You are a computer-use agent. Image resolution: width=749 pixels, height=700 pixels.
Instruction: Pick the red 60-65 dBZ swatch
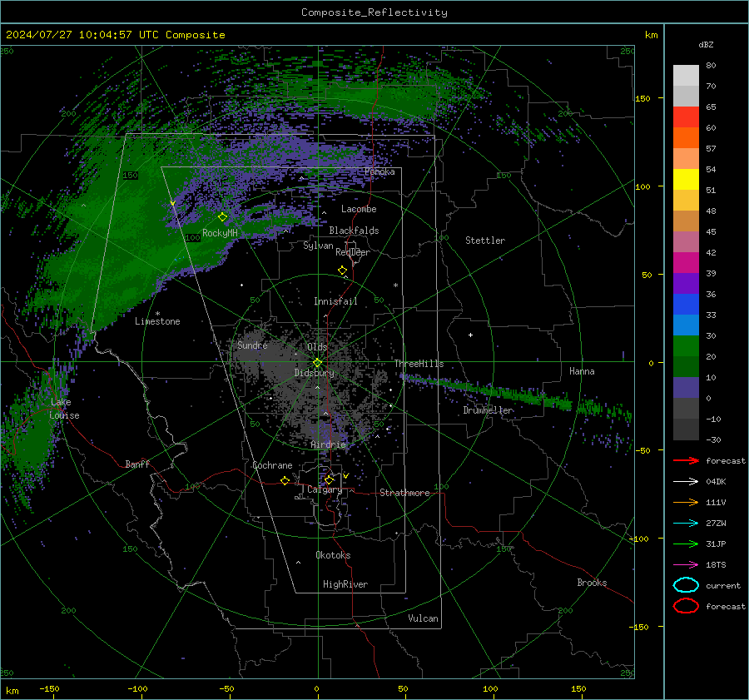[686, 117]
